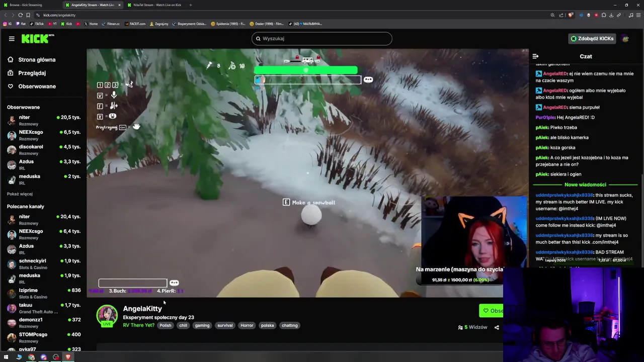Click the red YouTube extension icon
The width and height of the screenshot is (644, 362).
pyautogui.click(x=596, y=15)
